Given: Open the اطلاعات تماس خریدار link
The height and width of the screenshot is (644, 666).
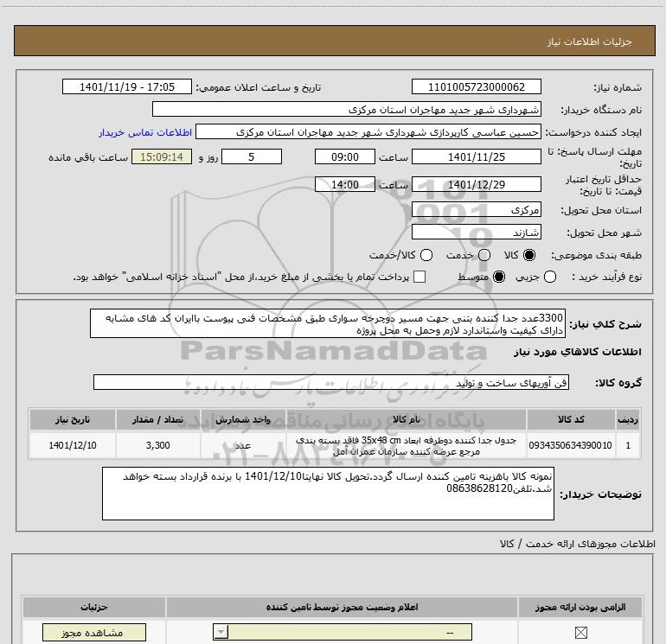Looking at the screenshot, I should coord(145,132).
